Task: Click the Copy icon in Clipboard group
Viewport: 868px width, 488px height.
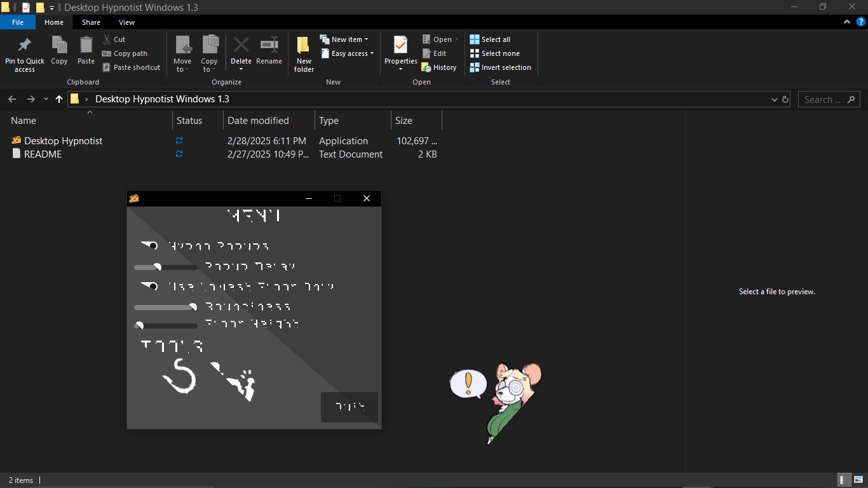Action: point(59,44)
